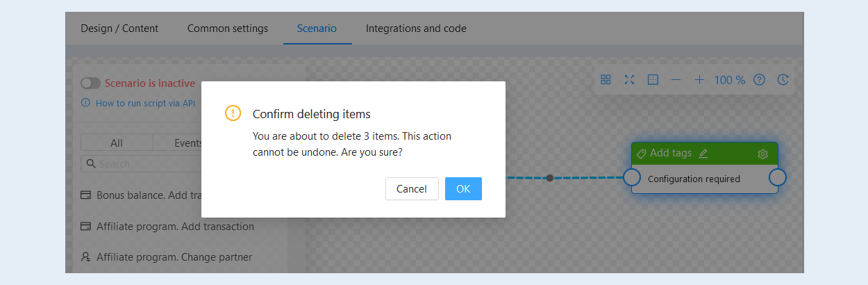Switch to the Design / Content tab
Image resolution: width=868 pixels, height=285 pixels.
pos(119,28)
